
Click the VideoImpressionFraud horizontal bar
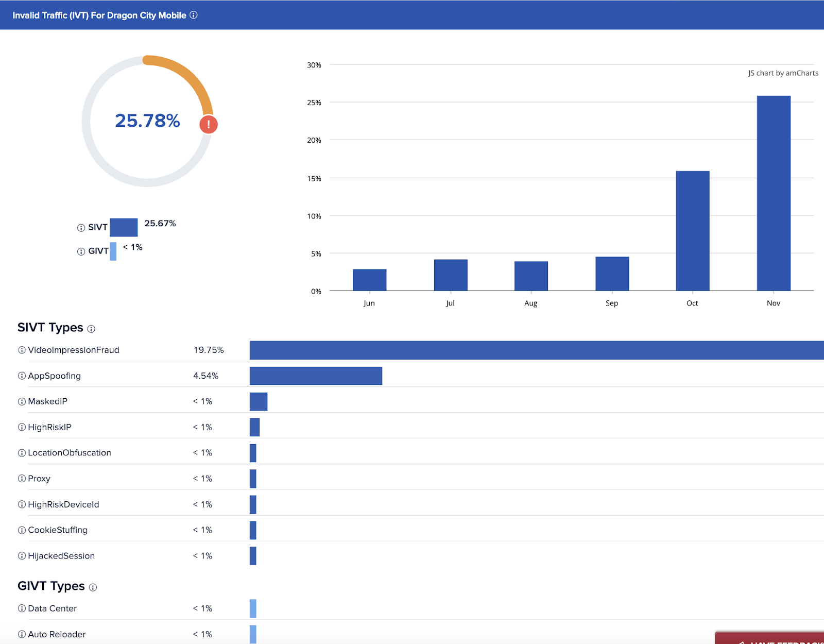pos(537,350)
